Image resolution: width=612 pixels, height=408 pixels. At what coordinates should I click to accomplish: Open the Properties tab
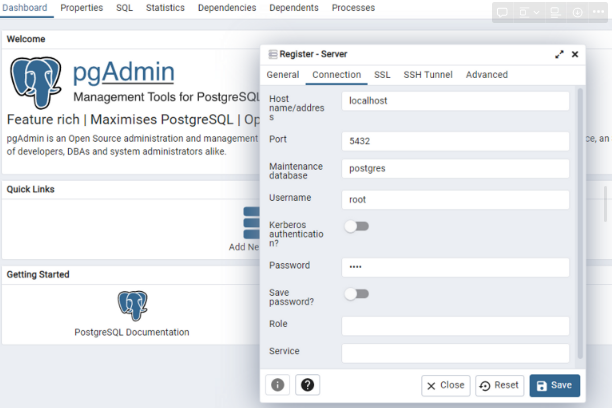click(82, 8)
